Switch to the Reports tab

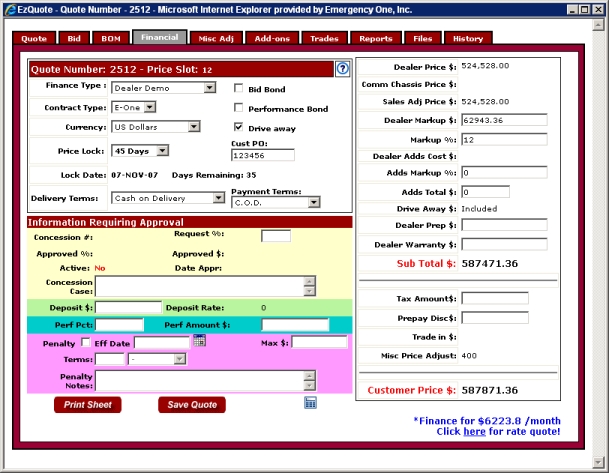[x=376, y=38]
